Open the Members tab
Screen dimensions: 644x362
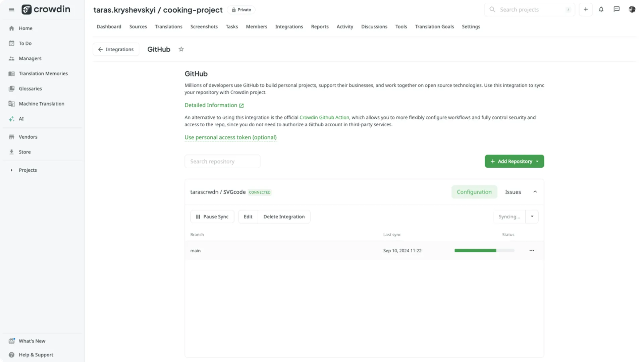(x=257, y=26)
